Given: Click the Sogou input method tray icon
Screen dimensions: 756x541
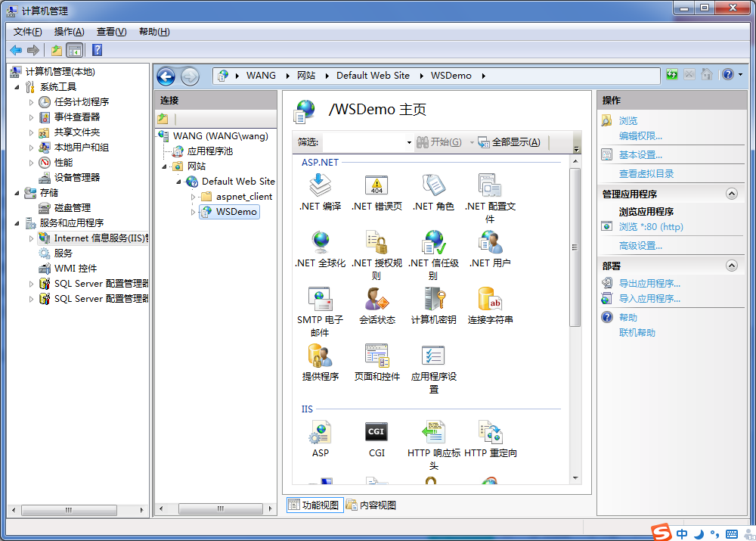Looking at the screenshot, I should [x=661, y=533].
